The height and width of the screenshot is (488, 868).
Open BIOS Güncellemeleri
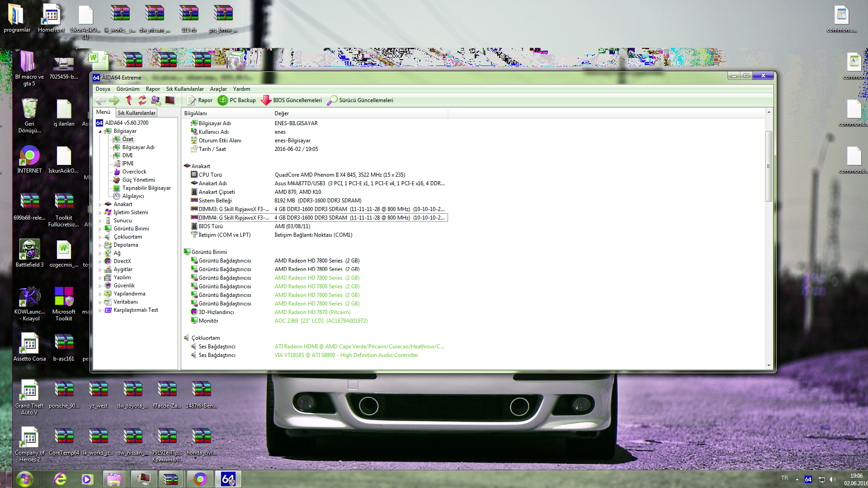[292, 100]
